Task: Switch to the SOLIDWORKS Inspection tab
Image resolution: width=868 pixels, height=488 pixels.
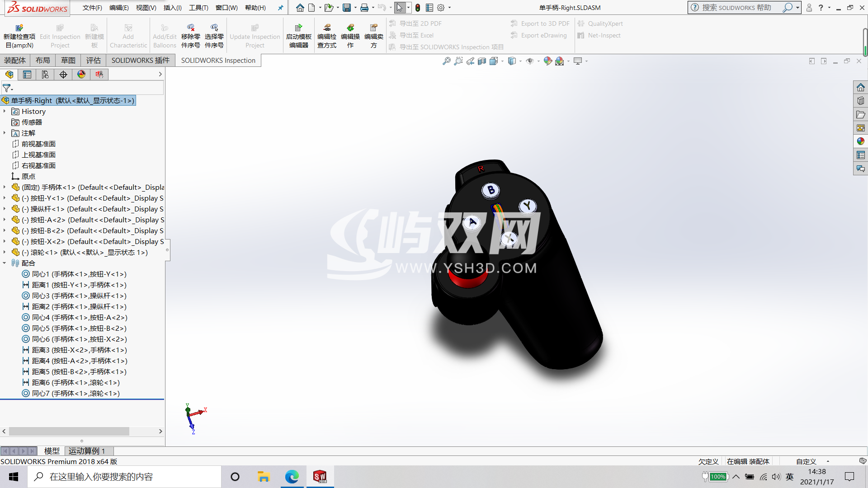Action: point(217,60)
